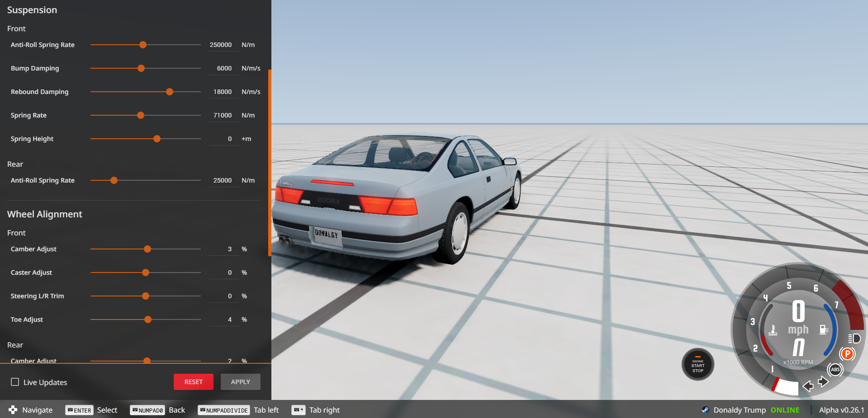This screenshot has width=868, height=418.
Task: Click the Toe Adjust slider handle
Action: point(148,319)
